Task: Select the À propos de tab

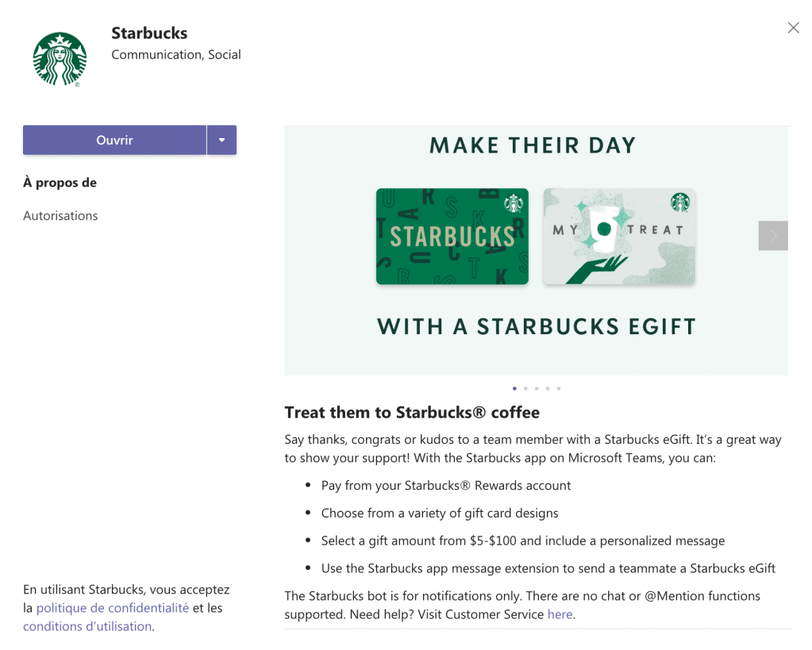Action: 60,183
